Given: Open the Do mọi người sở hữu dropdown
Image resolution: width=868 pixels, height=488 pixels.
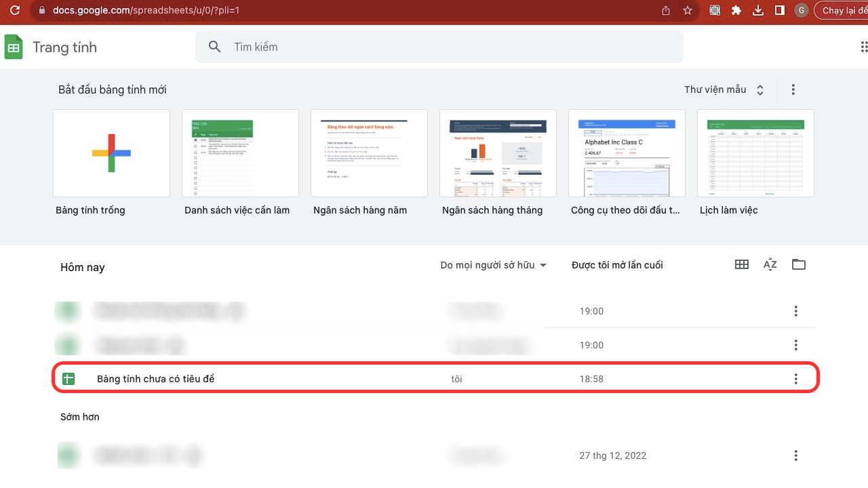Looking at the screenshot, I should point(494,265).
